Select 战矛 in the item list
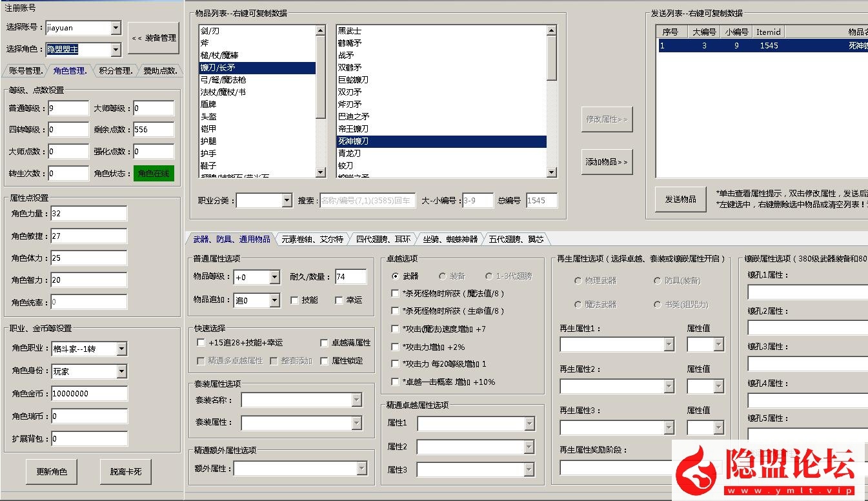The height and width of the screenshot is (501, 868). click(x=441, y=56)
